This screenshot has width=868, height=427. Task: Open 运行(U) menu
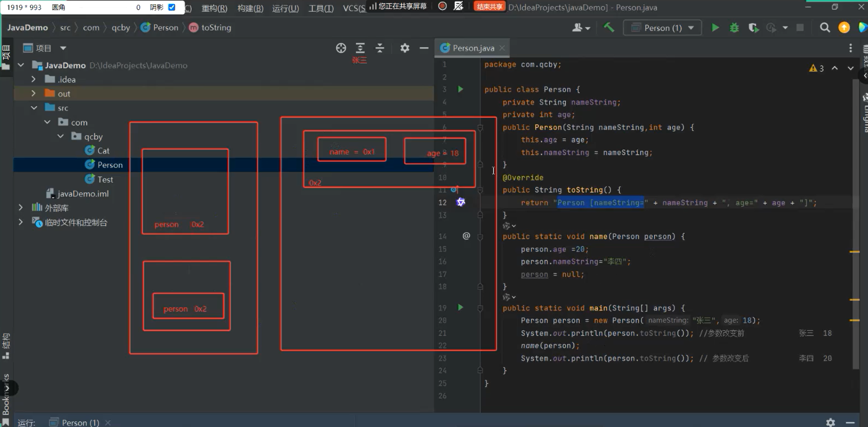click(286, 8)
